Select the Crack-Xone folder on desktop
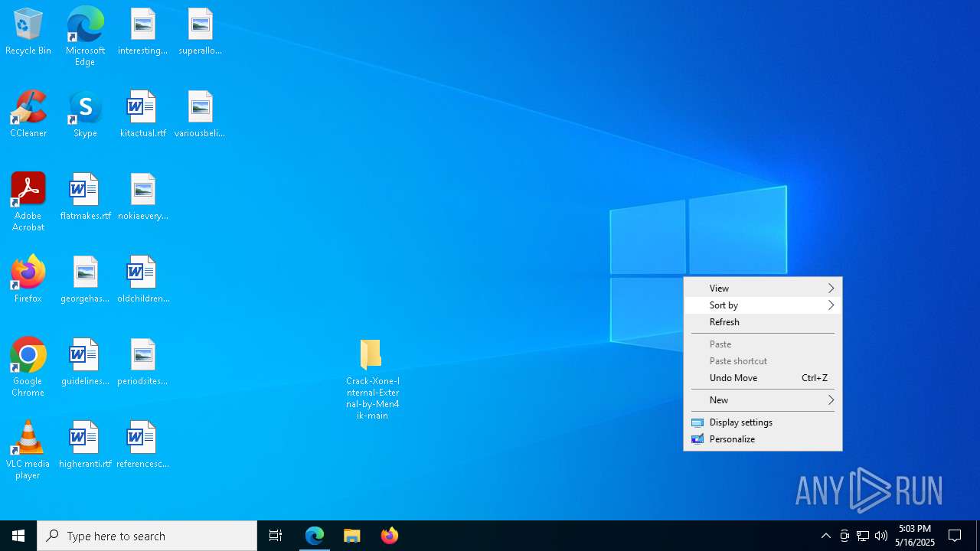This screenshot has height=551, width=980. tap(372, 380)
